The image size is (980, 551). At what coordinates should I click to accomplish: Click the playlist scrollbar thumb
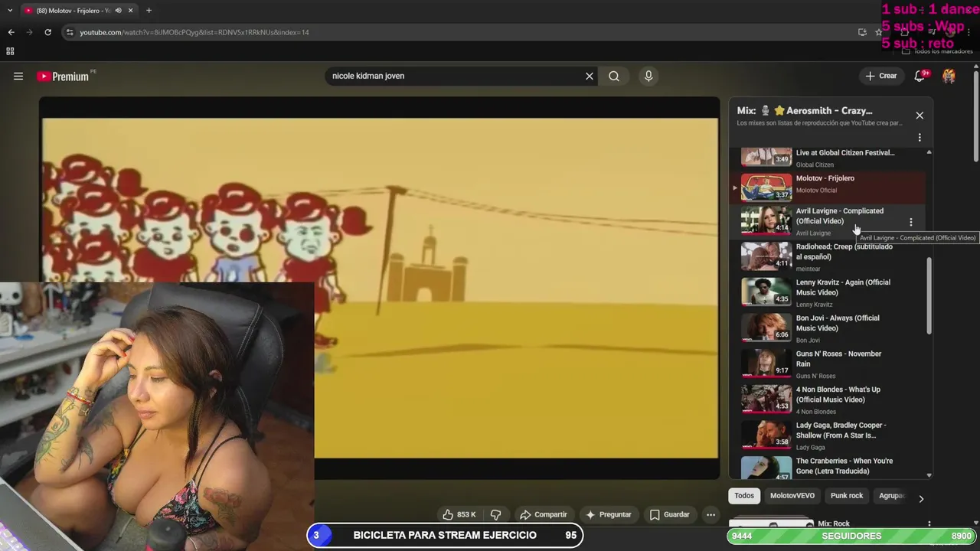[929, 295]
